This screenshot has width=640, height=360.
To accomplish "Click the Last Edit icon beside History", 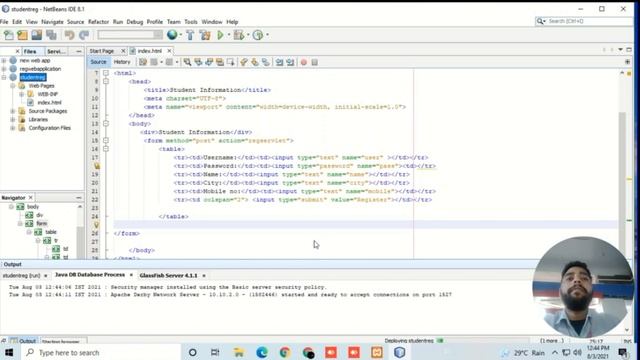I will (x=143, y=62).
